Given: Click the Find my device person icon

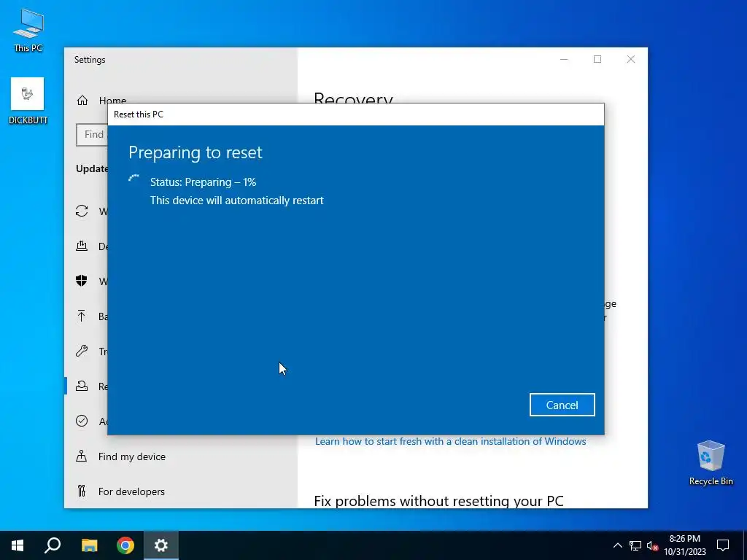Looking at the screenshot, I should coord(82,456).
